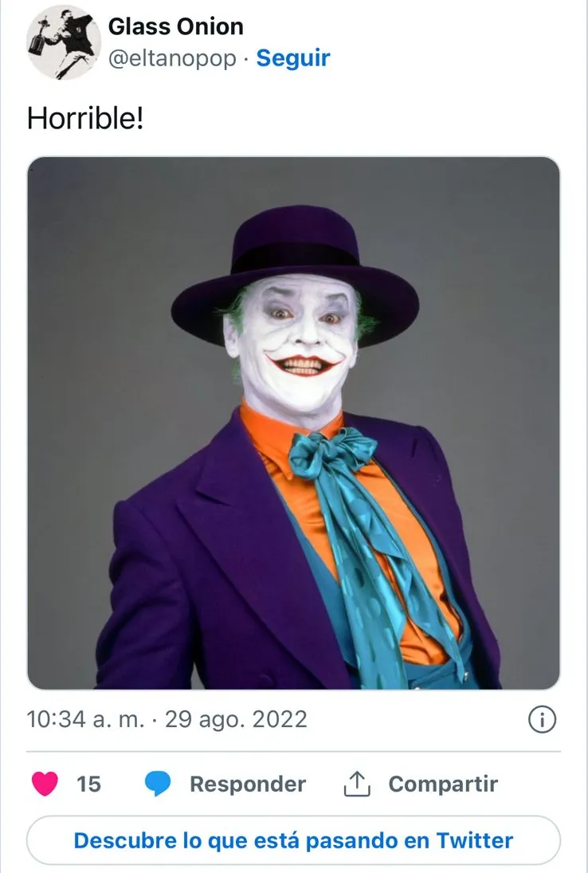Screen dimensions: 588x873
Task: Click the @eltanopop handle
Action: (172, 58)
